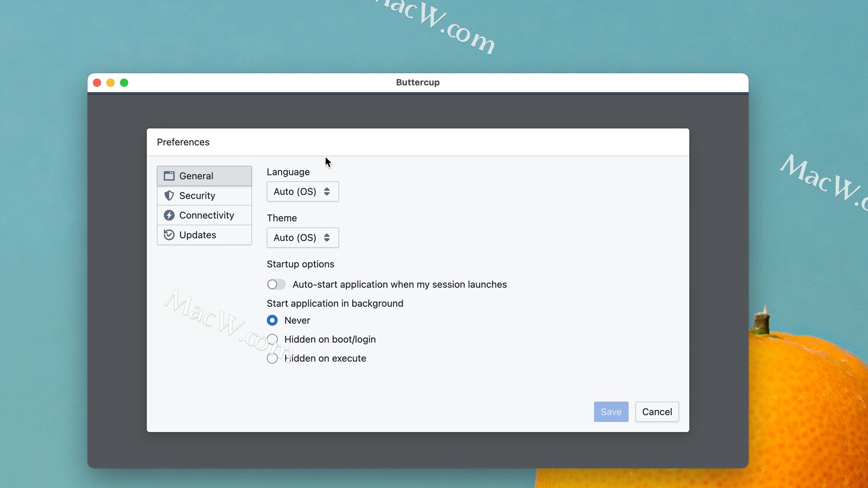Cancel the Preferences dialog
Image resolution: width=868 pixels, height=488 pixels.
click(657, 412)
